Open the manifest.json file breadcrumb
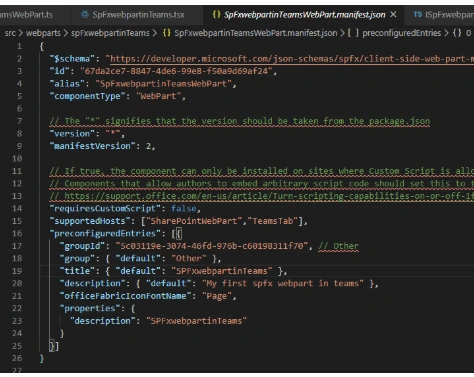The height and width of the screenshot is (377, 474). coord(256,33)
